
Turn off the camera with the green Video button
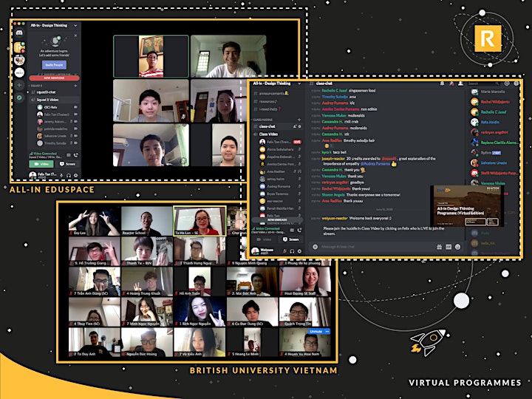click(x=41, y=164)
